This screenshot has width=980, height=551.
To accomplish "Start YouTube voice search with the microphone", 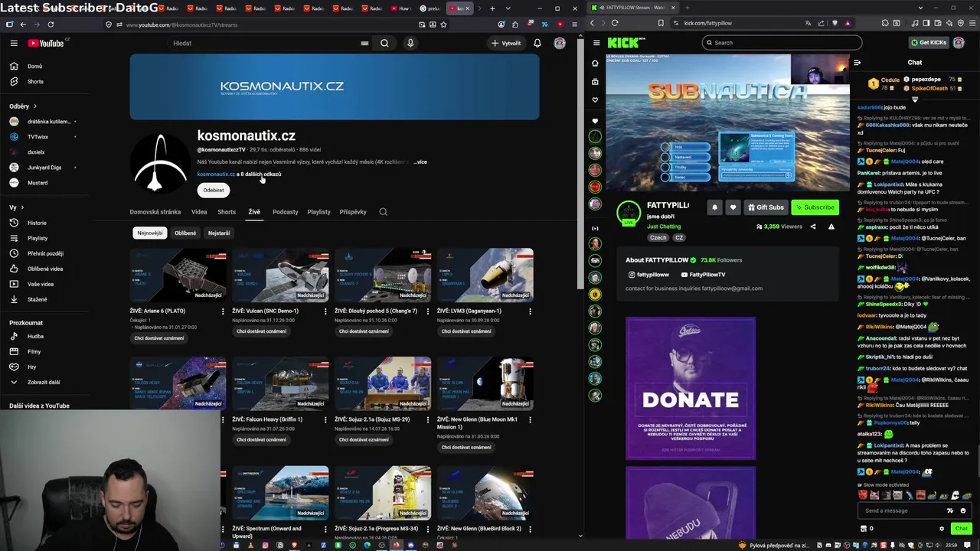I will [410, 43].
